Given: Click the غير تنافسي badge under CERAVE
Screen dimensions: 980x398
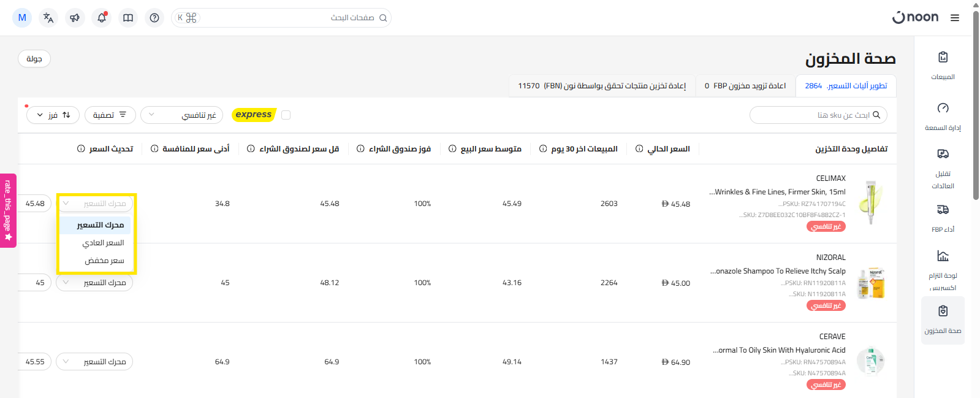Looking at the screenshot, I should pos(826,385).
